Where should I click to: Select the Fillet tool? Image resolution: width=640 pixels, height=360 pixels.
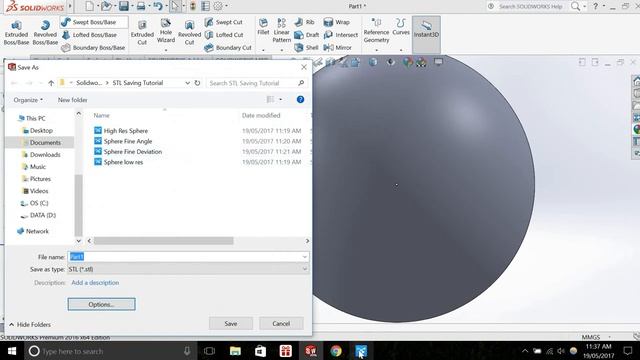263,27
